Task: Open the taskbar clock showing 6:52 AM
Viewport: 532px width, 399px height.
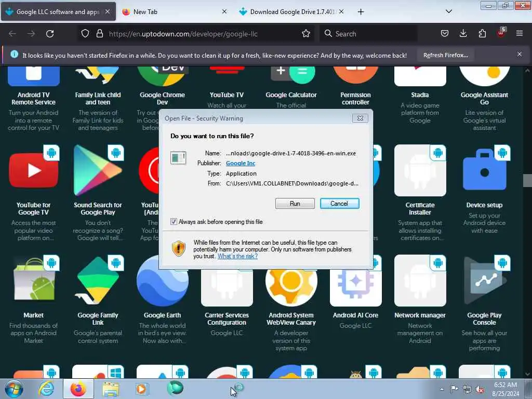Action: [x=506, y=389]
